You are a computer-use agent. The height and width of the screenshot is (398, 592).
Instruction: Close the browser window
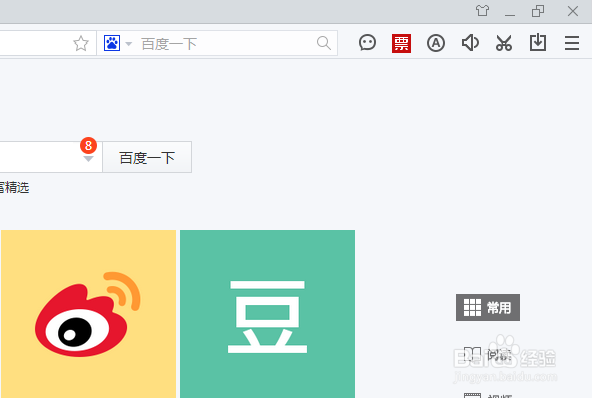coord(573,11)
